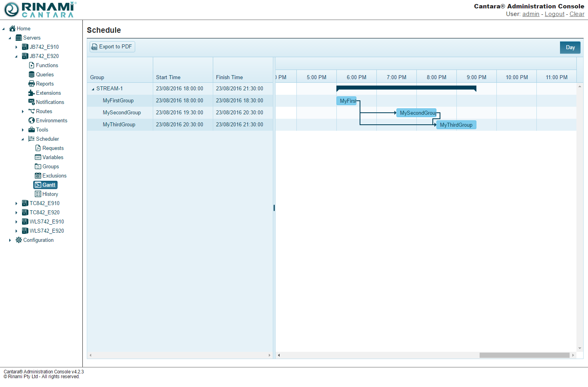
Task: Collapse the Scheduler tree node
Action: pyautogui.click(x=23, y=139)
